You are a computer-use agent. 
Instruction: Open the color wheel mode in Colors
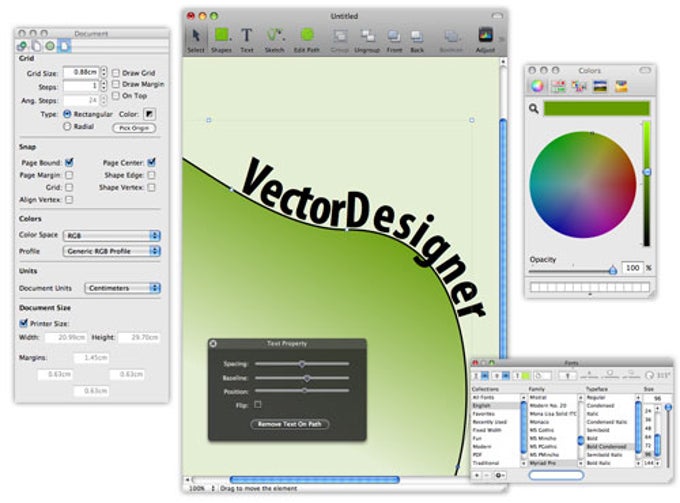click(537, 86)
